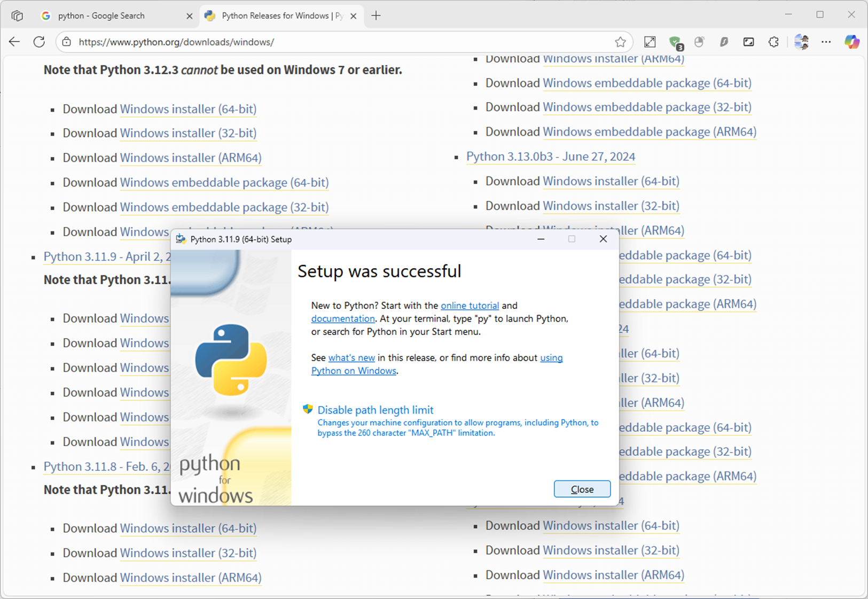Click Disable path length limit option
The height and width of the screenshot is (599, 868).
(376, 410)
